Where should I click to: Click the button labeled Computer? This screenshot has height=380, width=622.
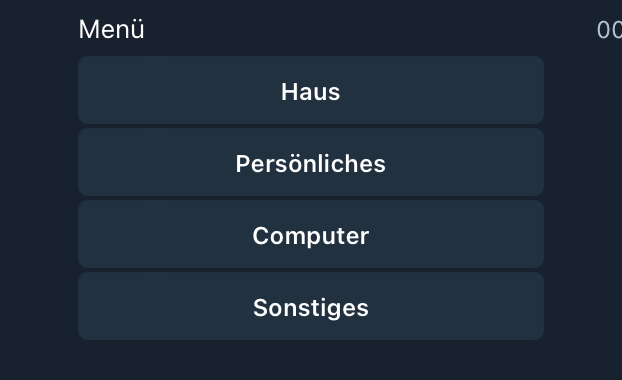(311, 234)
